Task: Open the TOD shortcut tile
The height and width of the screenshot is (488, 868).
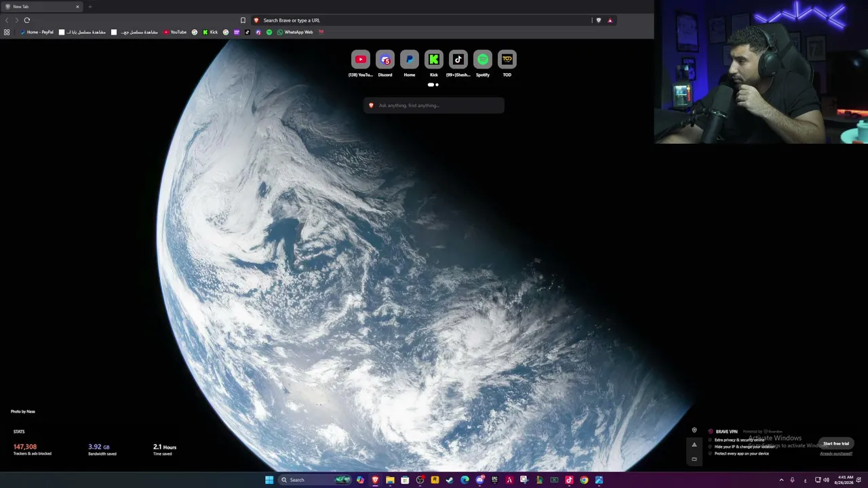Action: 507,60
